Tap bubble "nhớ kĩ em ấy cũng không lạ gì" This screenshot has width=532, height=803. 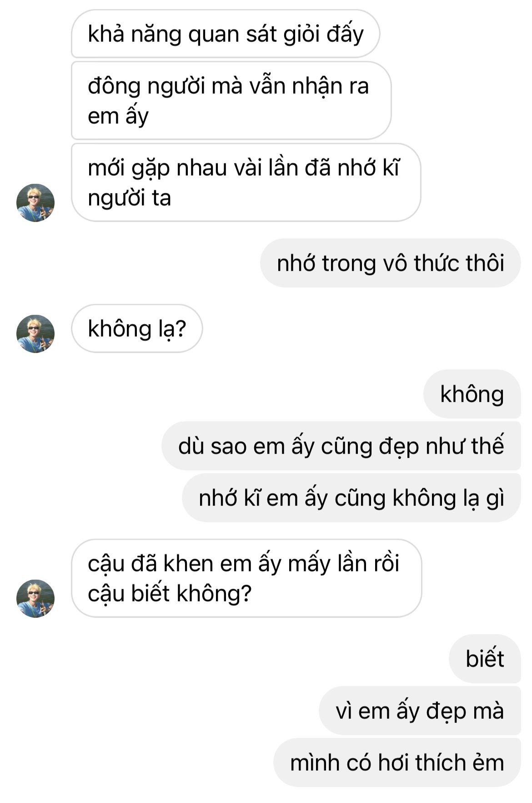pos(351,498)
